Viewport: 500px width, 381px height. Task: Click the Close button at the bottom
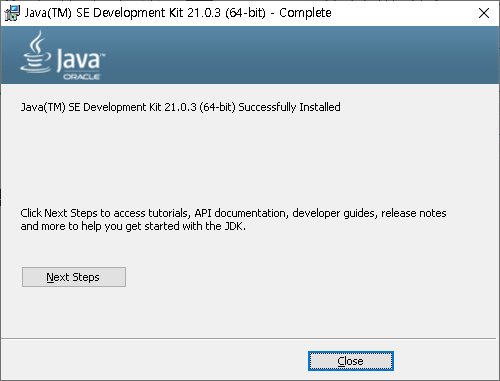[351, 361]
